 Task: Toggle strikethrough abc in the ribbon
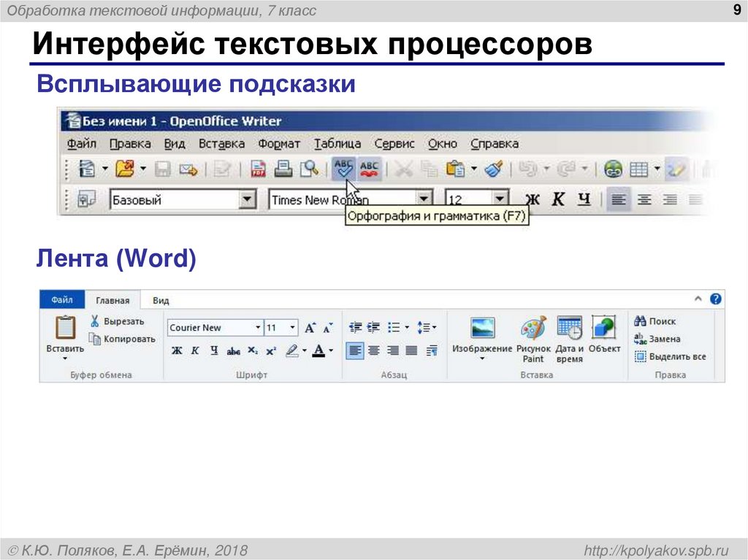[x=233, y=351]
